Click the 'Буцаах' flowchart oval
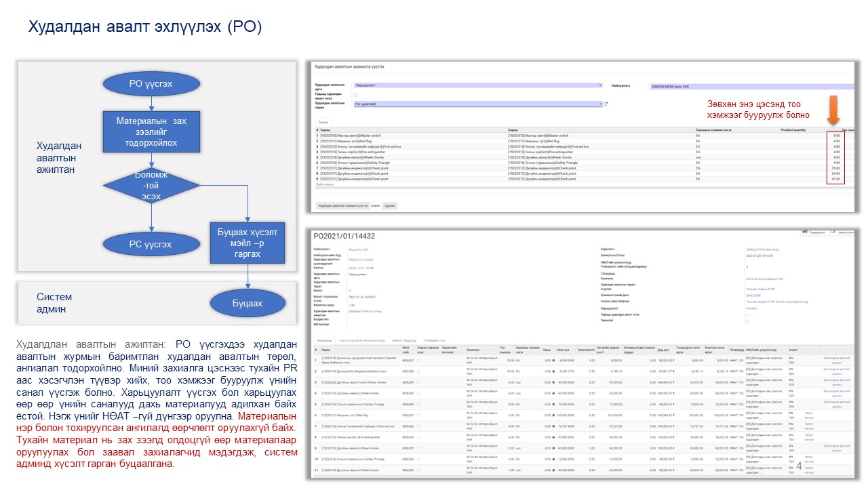 tap(248, 303)
